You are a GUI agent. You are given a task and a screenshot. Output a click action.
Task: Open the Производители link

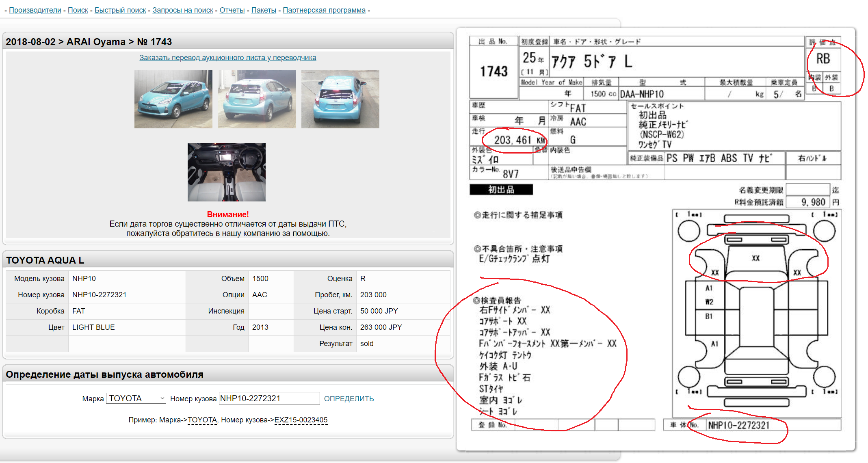point(35,10)
